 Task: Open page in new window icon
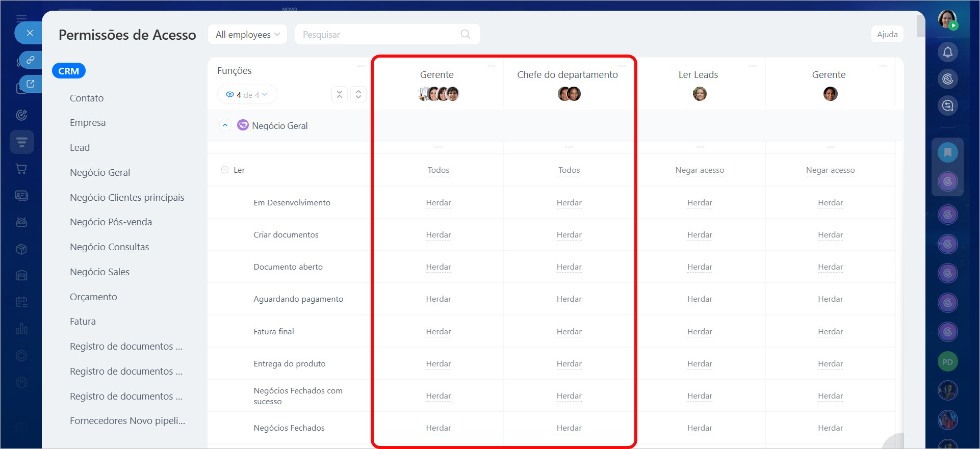click(31, 84)
